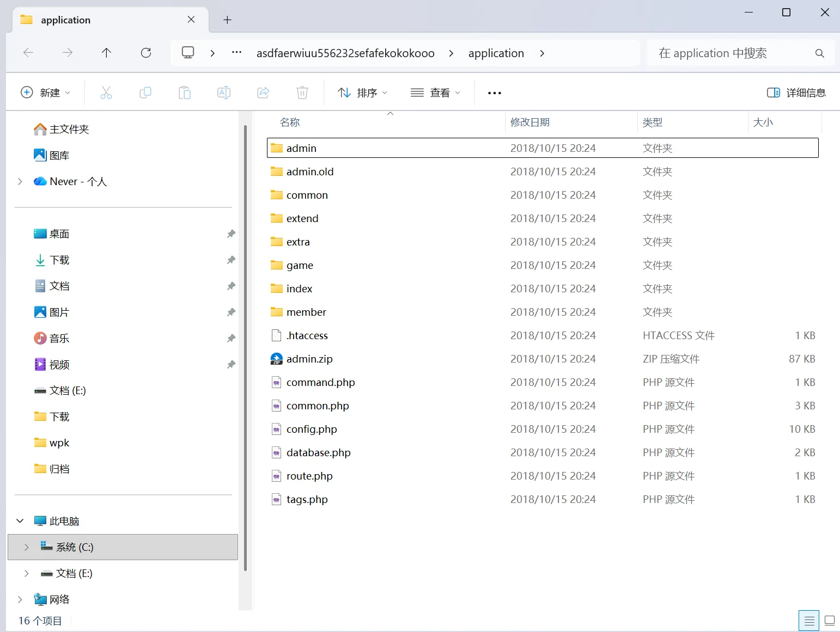Click the Delete trash bin icon

302,93
